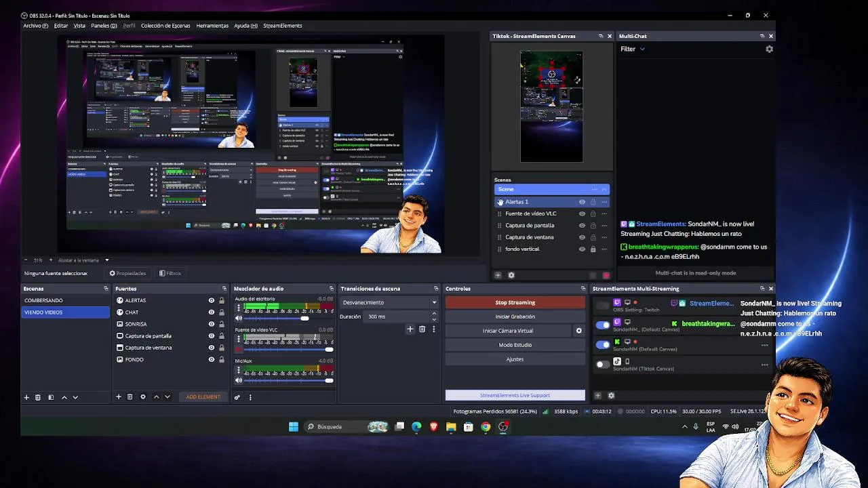Increase the transition Duración value
Image resolution: width=868 pixels, height=488 pixels.
434,314
